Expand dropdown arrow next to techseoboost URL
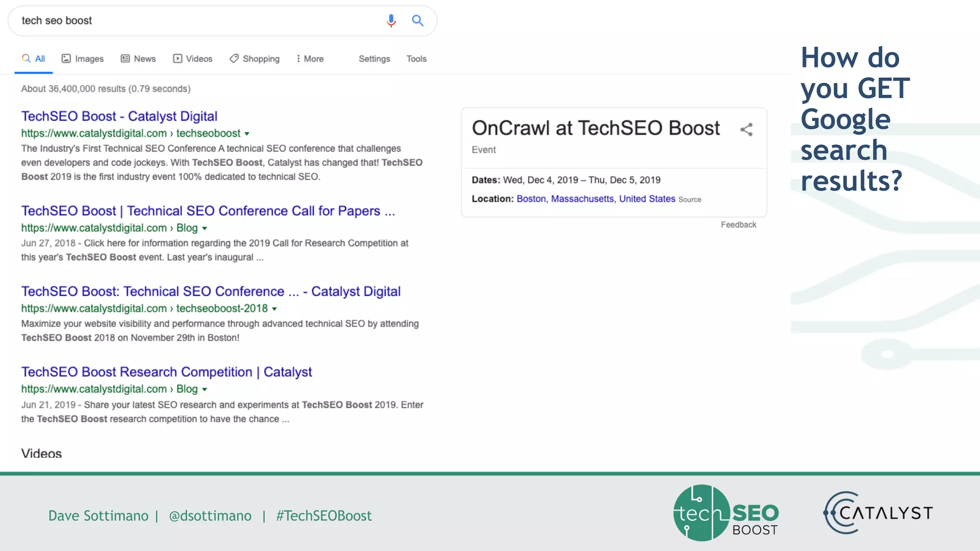Viewport: 980px width, 551px height. click(247, 134)
